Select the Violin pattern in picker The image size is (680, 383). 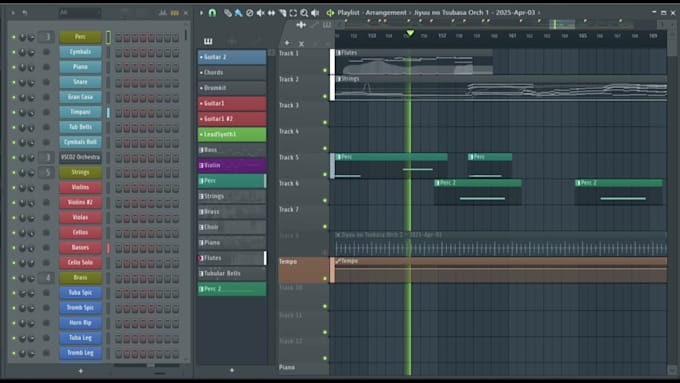(232, 165)
